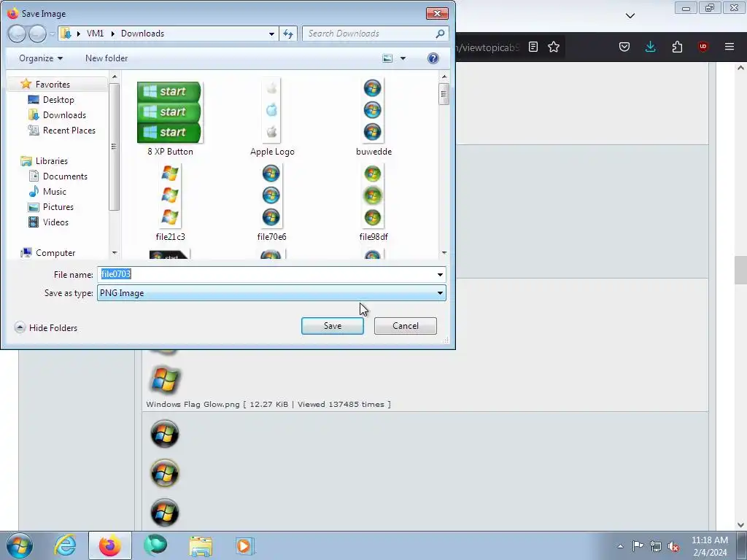Click the network tray icon
The width and height of the screenshot is (747, 560).
[656, 546]
